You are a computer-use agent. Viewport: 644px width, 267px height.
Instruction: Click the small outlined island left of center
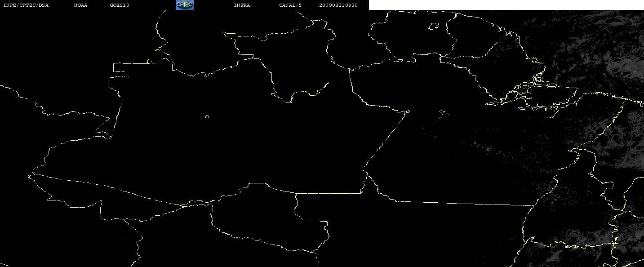pos(207,117)
